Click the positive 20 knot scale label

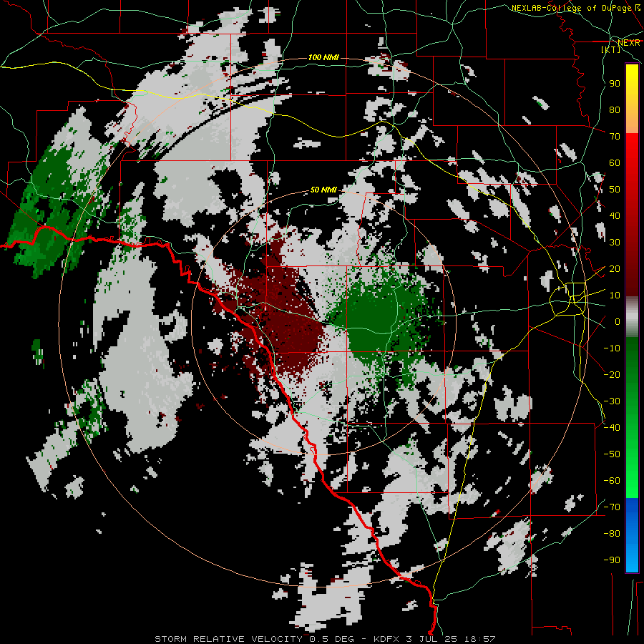[x=615, y=269]
